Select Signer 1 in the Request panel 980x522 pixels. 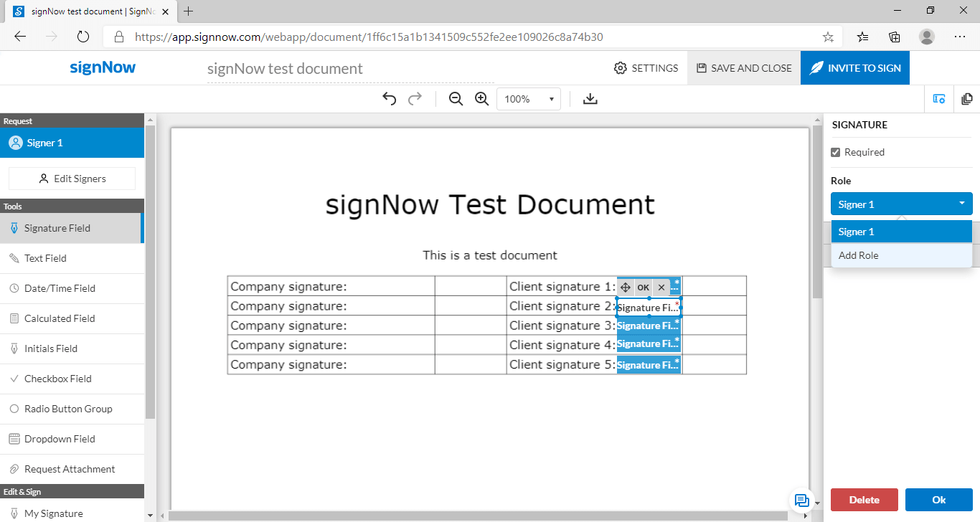(x=72, y=143)
